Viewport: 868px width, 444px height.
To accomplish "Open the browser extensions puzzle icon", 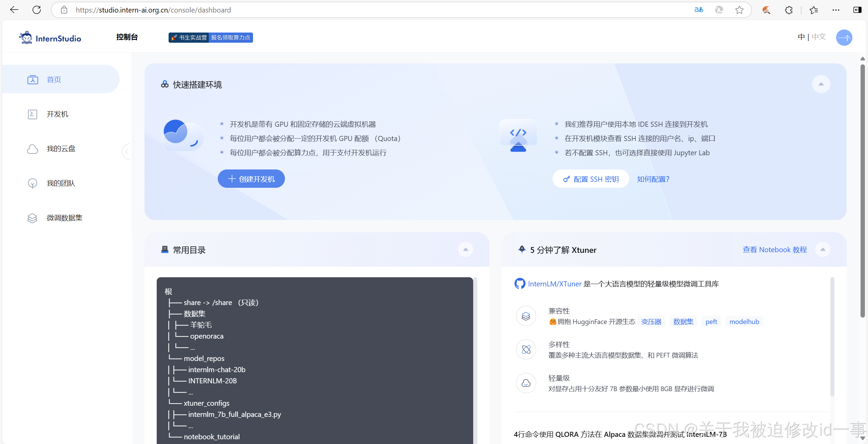I will point(789,10).
